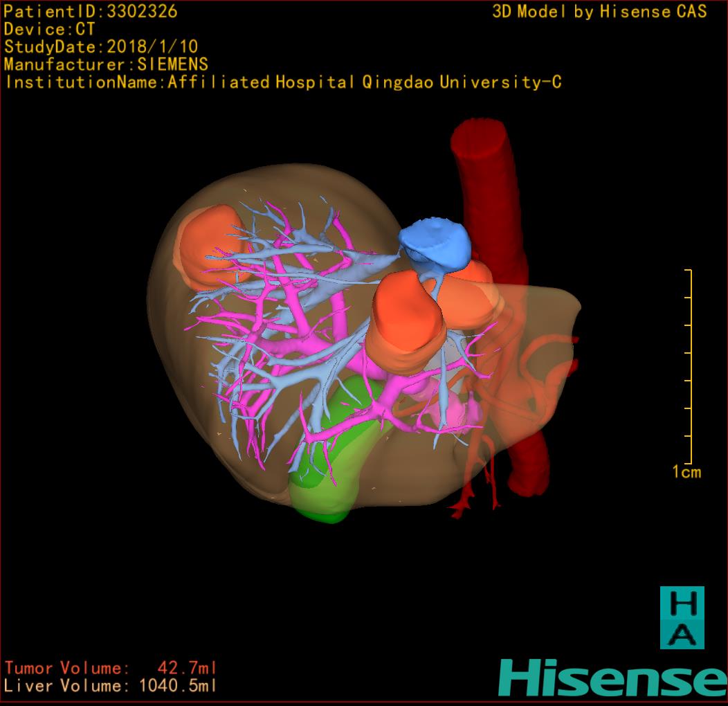Click the yellow scale ruler bar

(690, 367)
